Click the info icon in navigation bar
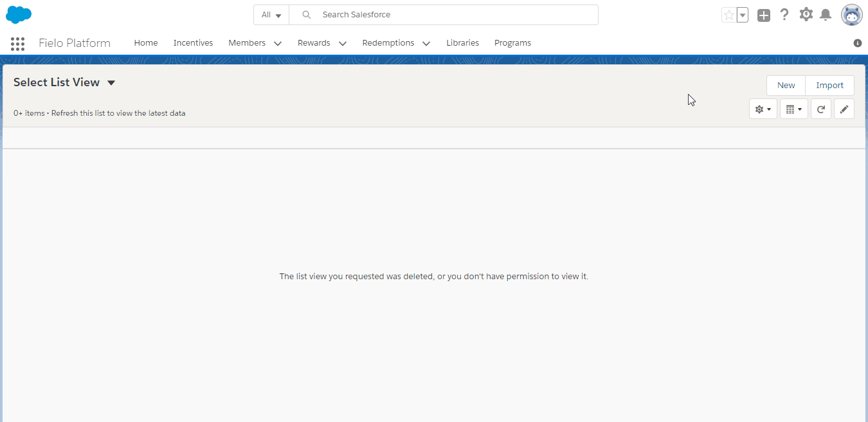This screenshot has width=868, height=422. [x=858, y=43]
